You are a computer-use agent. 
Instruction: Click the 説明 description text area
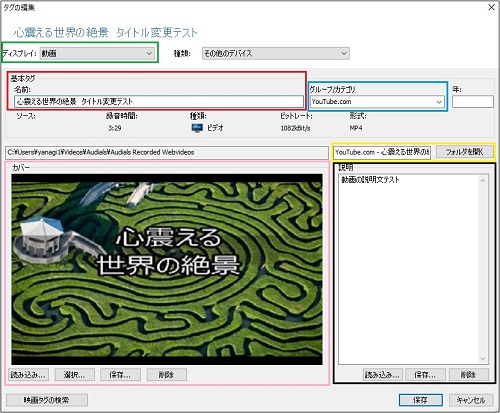(x=409, y=269)
